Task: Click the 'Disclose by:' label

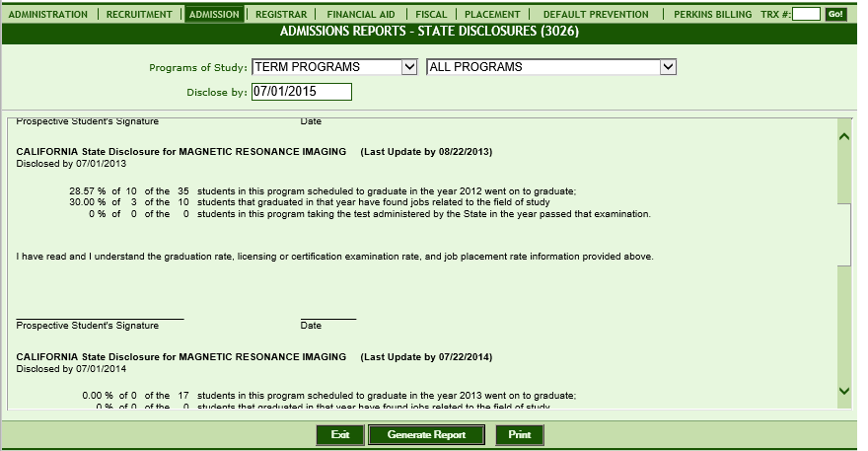Action: pos(217,93)
